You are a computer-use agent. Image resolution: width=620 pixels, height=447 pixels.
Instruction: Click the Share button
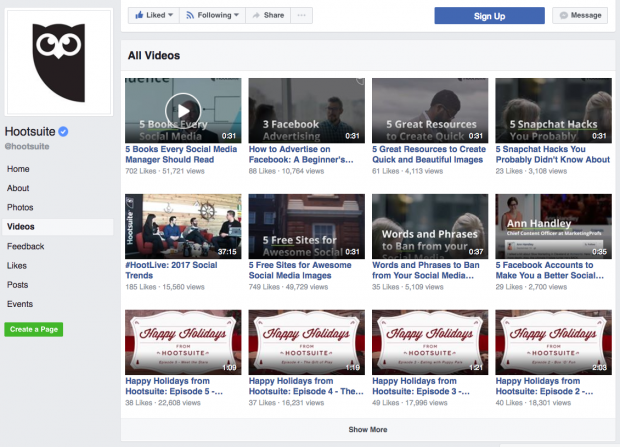pyautogui.click(x=268, y=15)
